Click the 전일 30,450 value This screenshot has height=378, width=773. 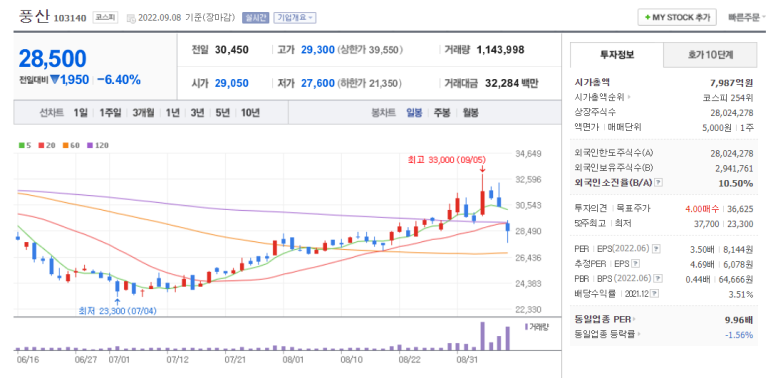click(x=232, y=50)
